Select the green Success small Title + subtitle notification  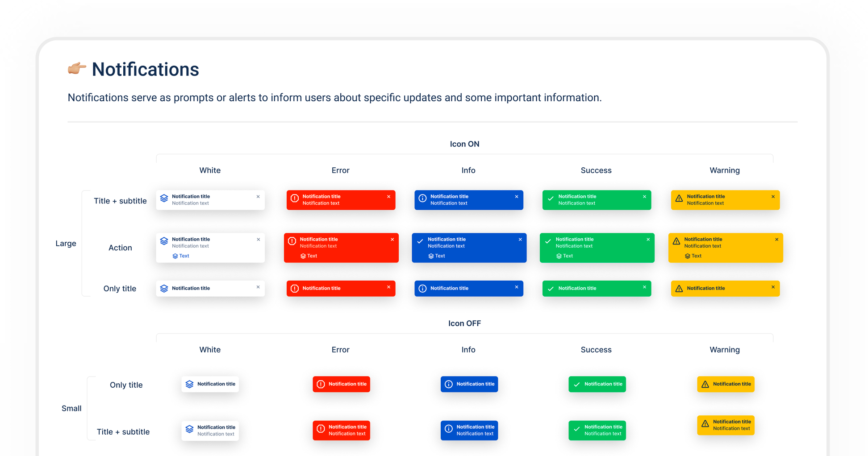tap(597, 430)
